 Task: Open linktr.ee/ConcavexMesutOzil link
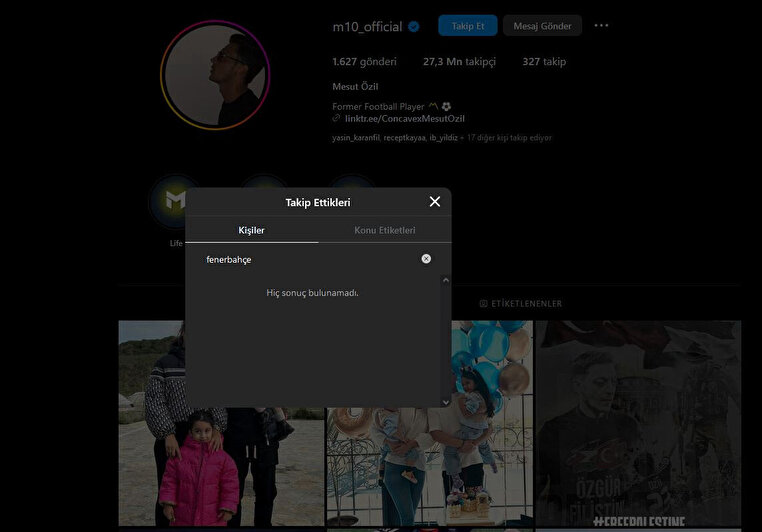click(x=404, y=119)
